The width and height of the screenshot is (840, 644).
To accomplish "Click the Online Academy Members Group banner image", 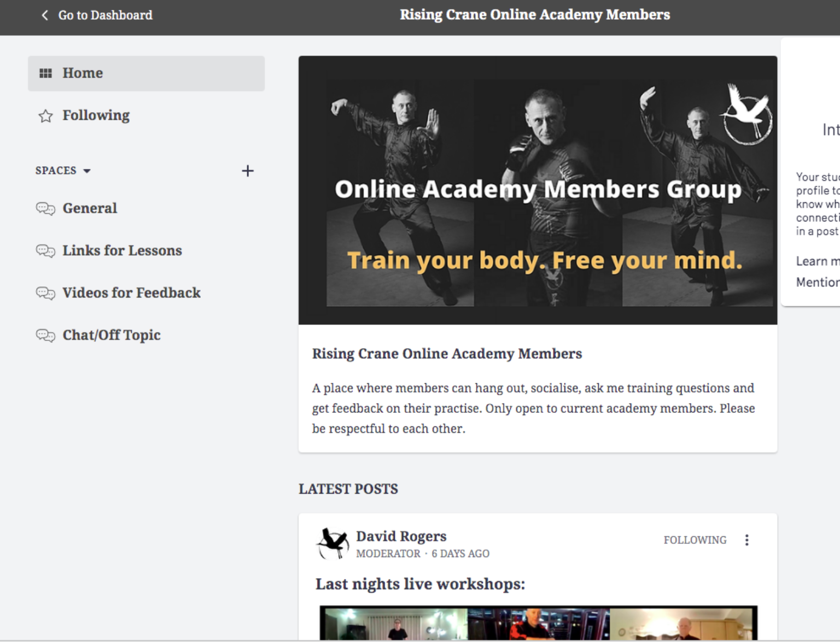I will (x=538, y=190).
